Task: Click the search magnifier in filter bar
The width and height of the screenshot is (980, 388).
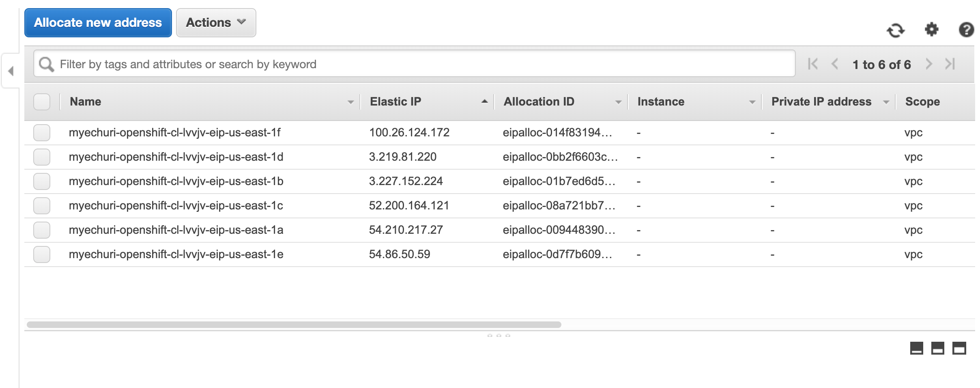Action: pos(47,64)
